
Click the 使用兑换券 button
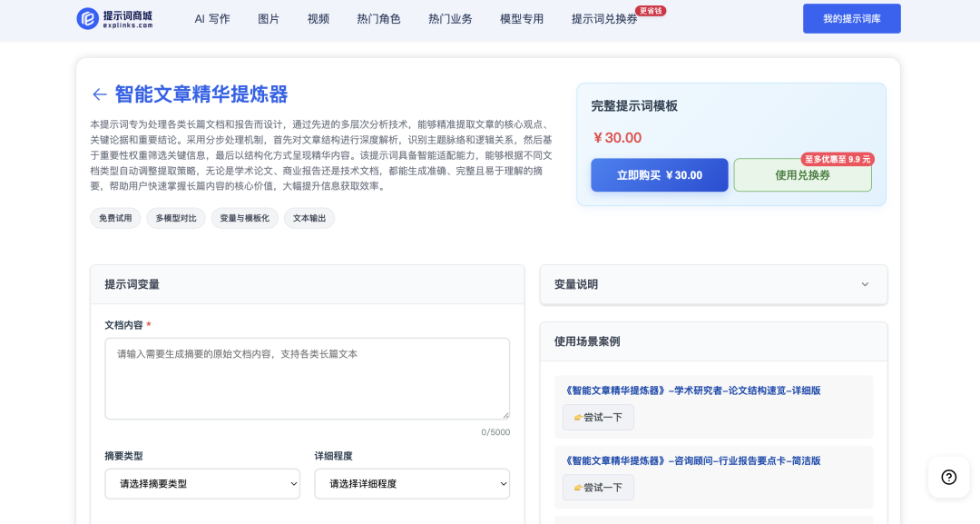[x=802, y=175]
